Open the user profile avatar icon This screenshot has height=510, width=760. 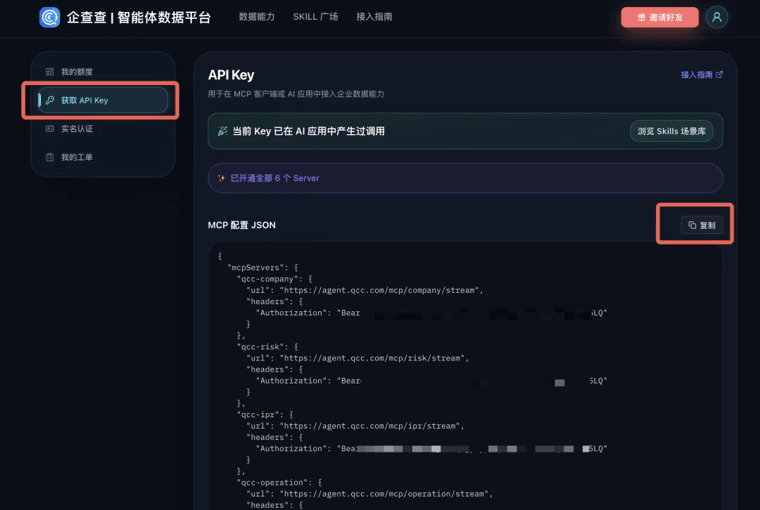[x=716, y=17]
